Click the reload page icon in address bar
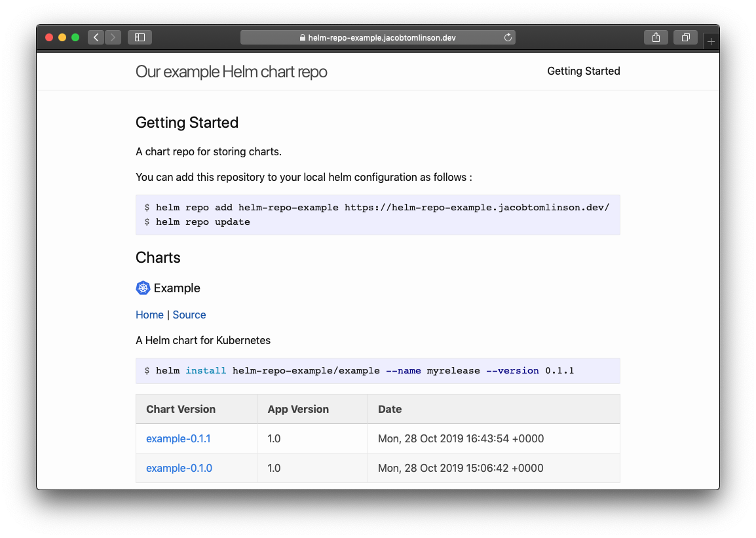 [508, 37]
